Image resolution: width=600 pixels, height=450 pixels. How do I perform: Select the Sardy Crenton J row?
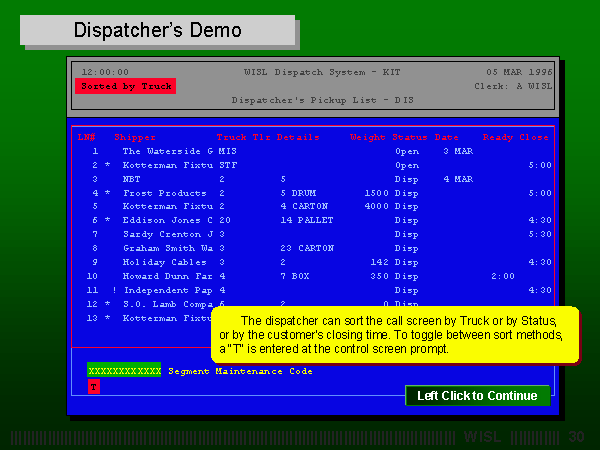pyautogui.click(x=312, y=234)
